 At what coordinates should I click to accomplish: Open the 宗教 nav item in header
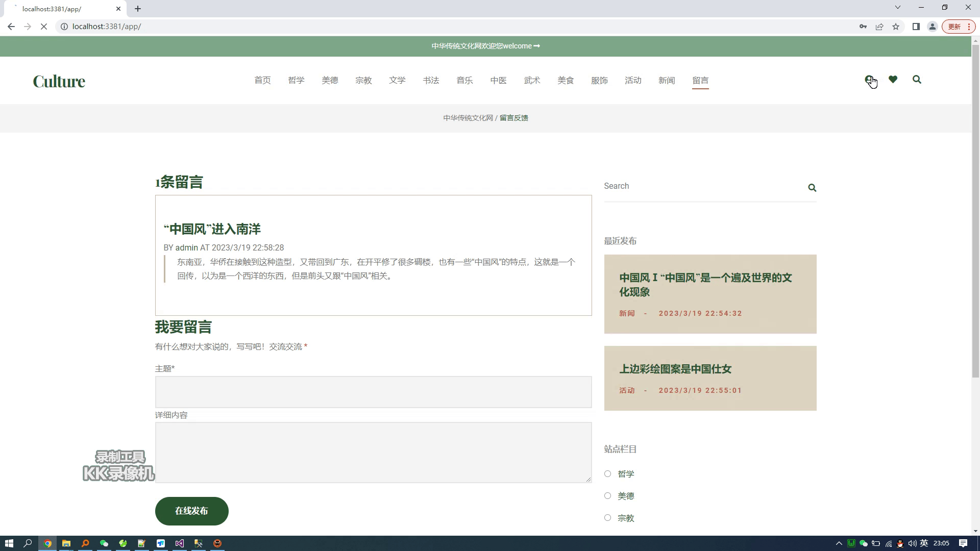point(363,81)
